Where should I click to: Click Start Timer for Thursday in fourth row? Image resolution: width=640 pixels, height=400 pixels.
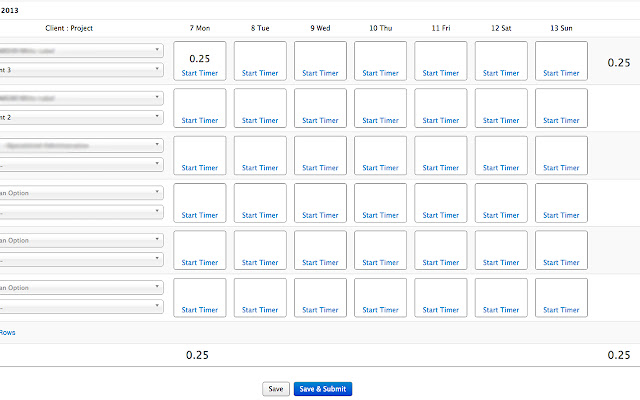tap(380, 216)
